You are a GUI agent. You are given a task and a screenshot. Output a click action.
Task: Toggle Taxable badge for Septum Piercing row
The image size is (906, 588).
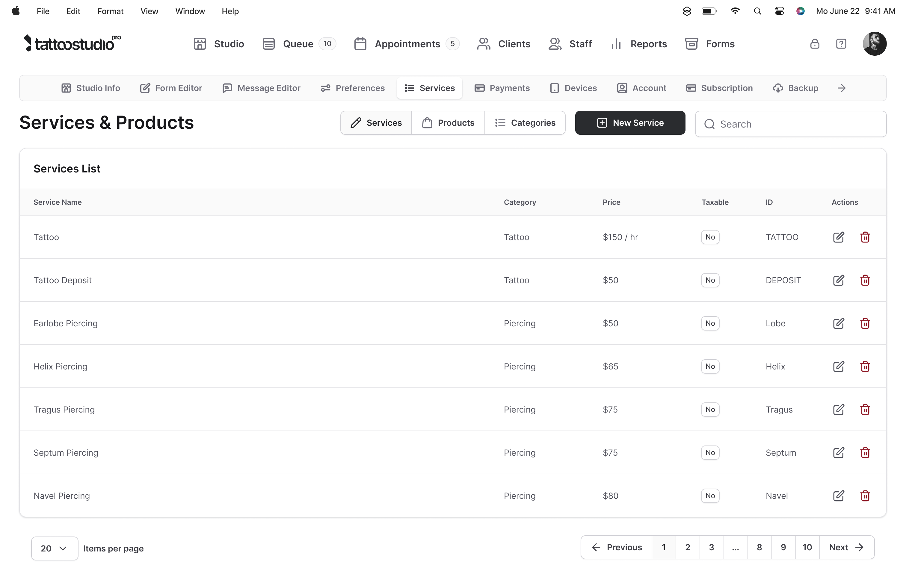(x=710, y=453)
